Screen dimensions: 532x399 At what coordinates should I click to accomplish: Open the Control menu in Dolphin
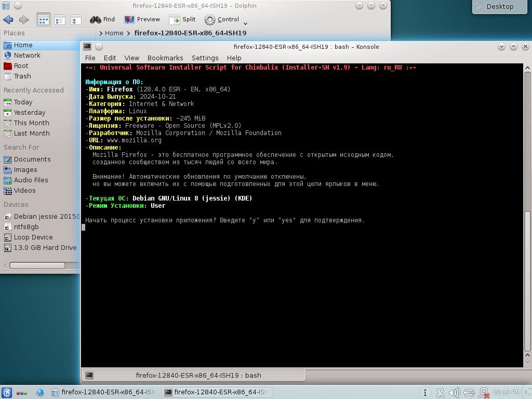222,19
